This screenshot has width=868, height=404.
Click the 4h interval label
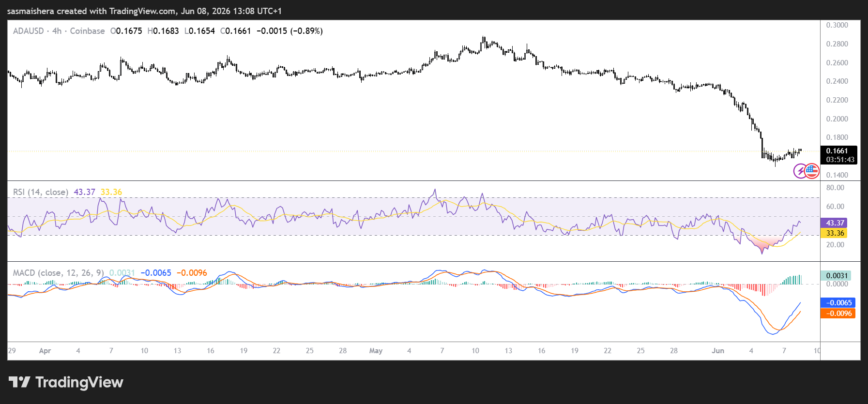pyautogui.click(x=57, y=31)
